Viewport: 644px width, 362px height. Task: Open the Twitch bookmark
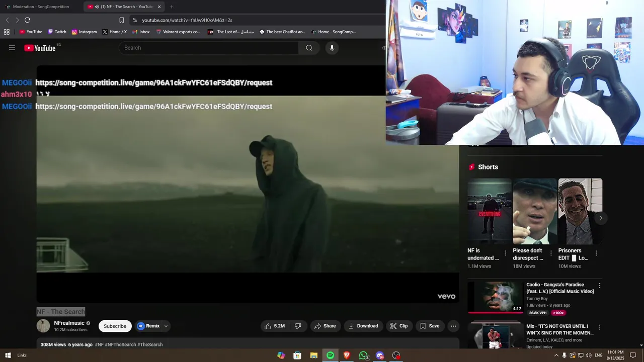click(x=57, y=32)
